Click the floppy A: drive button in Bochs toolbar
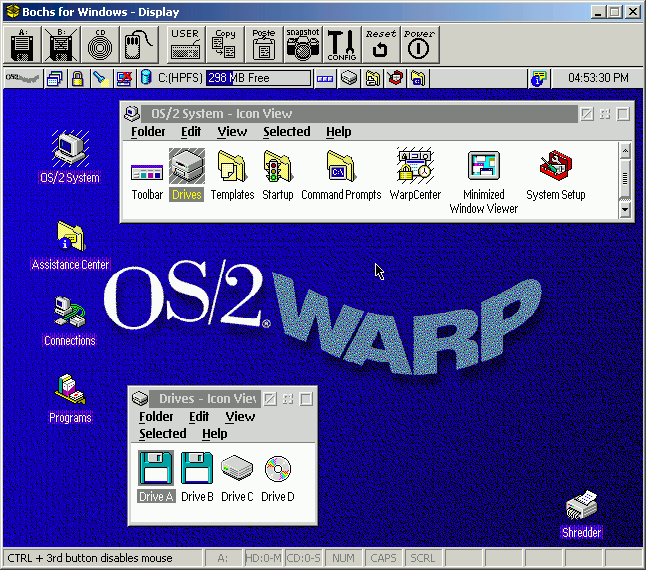This screenshot has width=646, height=570. (x=22, y=45)
